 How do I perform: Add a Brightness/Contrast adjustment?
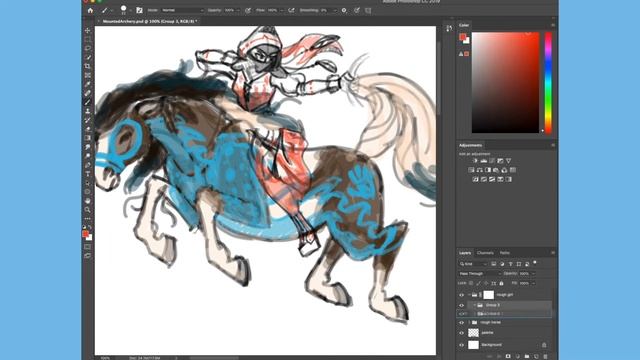click(475, 161)
